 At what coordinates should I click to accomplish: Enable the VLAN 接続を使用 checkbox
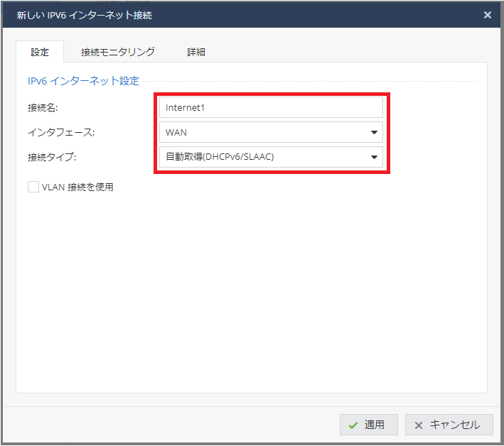pos(33,187)
